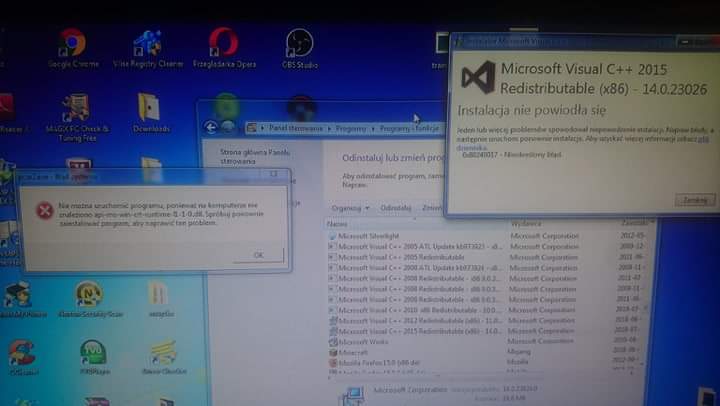The image size is (720, 406).
Task: Open the Organizuj dropdown menu
Action: click(x=348, y=208)
